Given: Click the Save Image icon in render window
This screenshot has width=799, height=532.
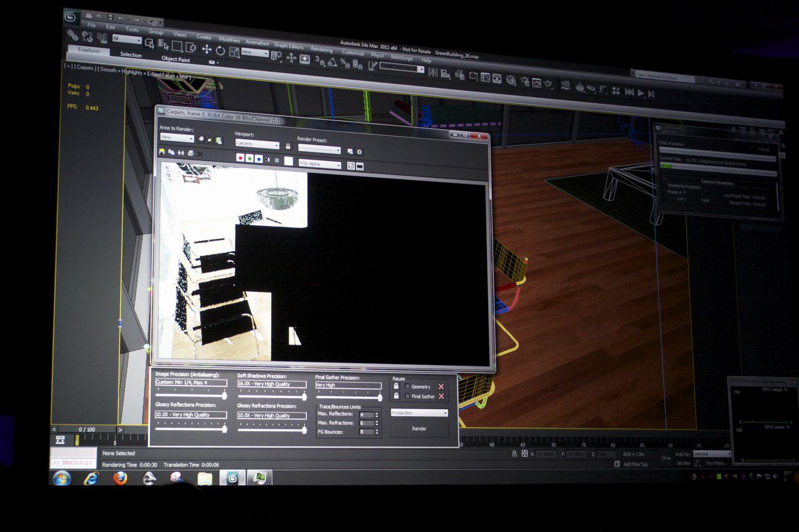Looking at the screenshot, I should [162, 152].
